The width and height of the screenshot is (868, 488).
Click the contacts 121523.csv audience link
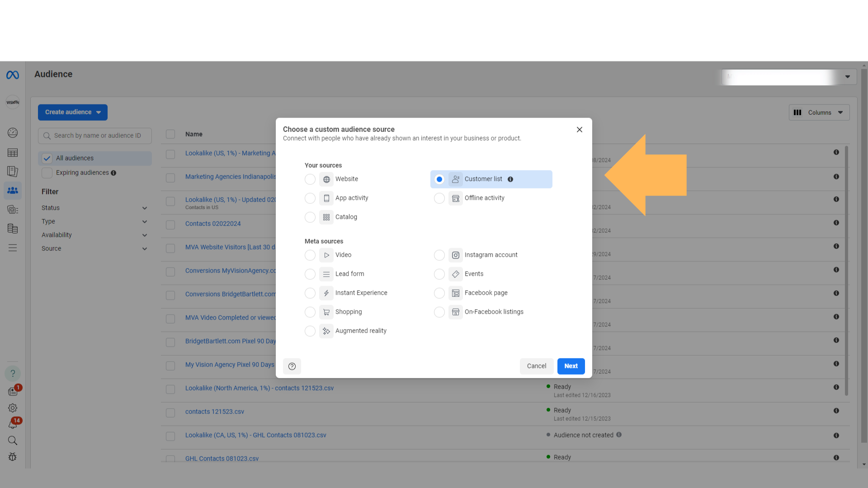[216, 411]
